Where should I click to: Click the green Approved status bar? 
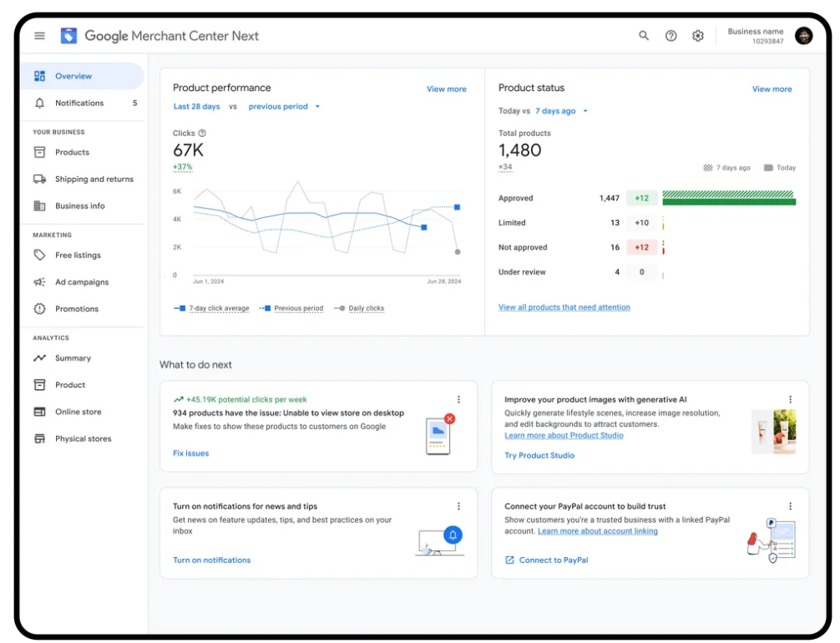(x=729, y=198)
